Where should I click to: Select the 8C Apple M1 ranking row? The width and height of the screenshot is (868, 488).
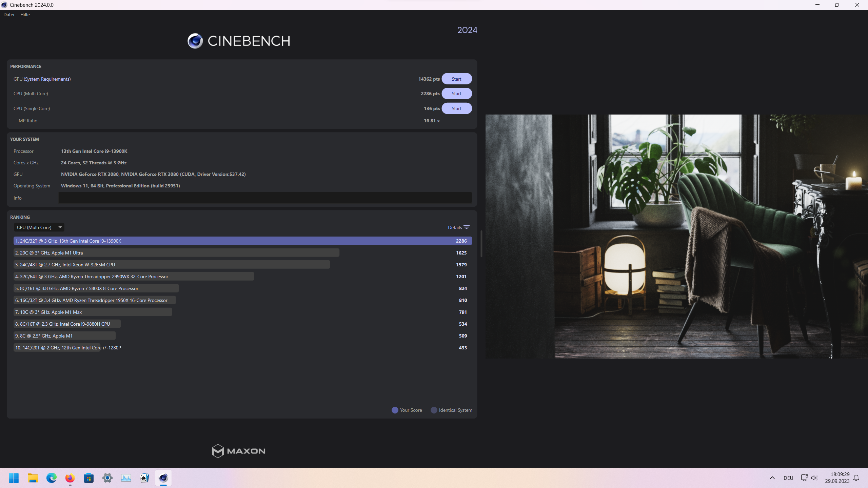tap(243, 336)
